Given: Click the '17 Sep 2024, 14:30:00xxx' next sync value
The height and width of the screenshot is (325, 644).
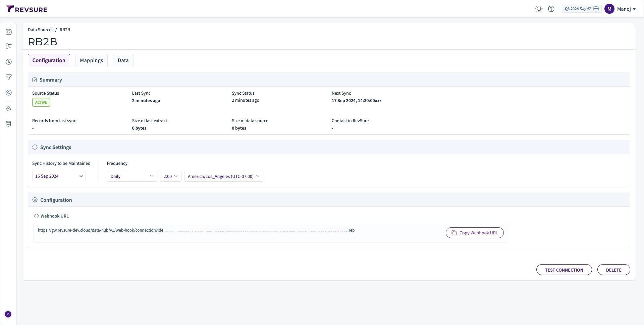Looking at the screenshot, I should (357, 101).
